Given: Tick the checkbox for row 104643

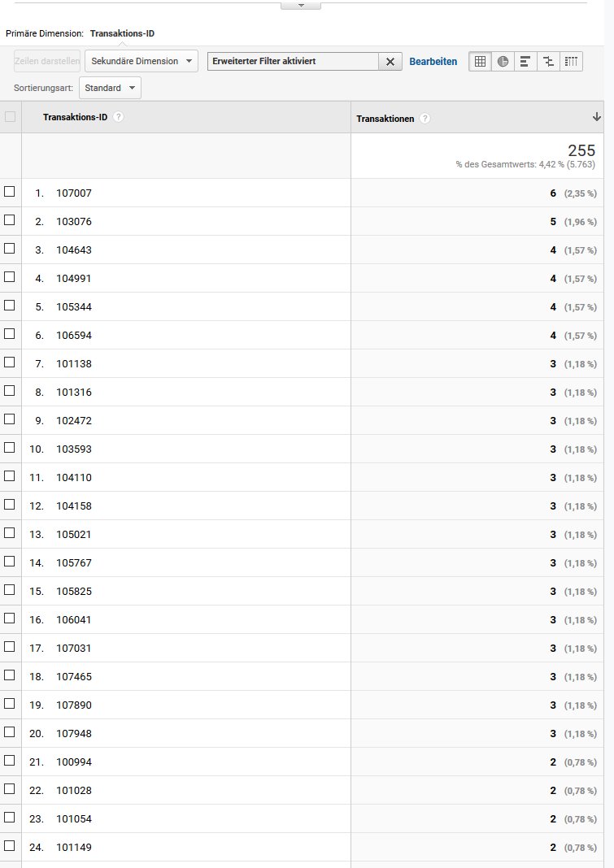Looking at the screenshot, I should click(x=10, y=249).
